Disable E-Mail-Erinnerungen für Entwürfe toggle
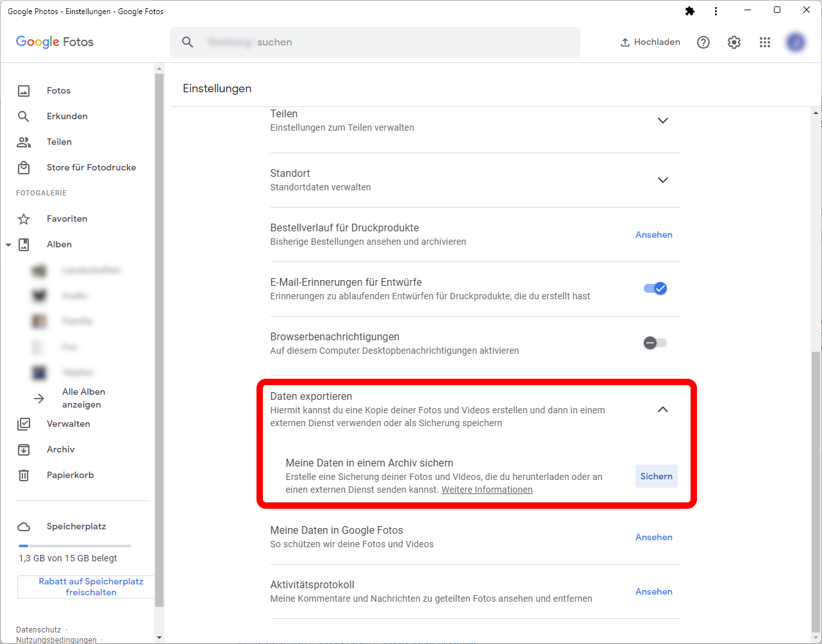This screenshot has height=644, width=822. coord(655,288)
